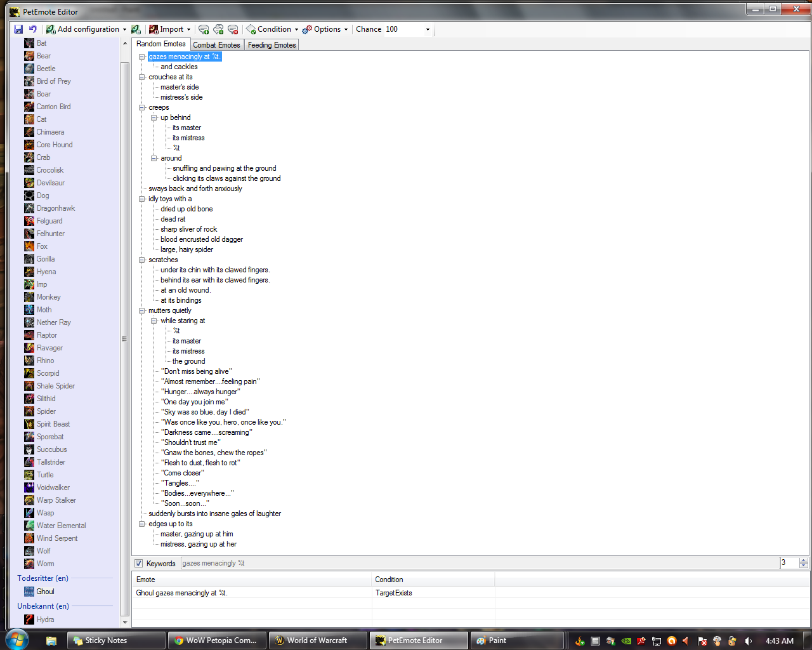Click the sidebar scroll down arrow
812x650 pixels.
pyautogui.click(x=124, y=622)
